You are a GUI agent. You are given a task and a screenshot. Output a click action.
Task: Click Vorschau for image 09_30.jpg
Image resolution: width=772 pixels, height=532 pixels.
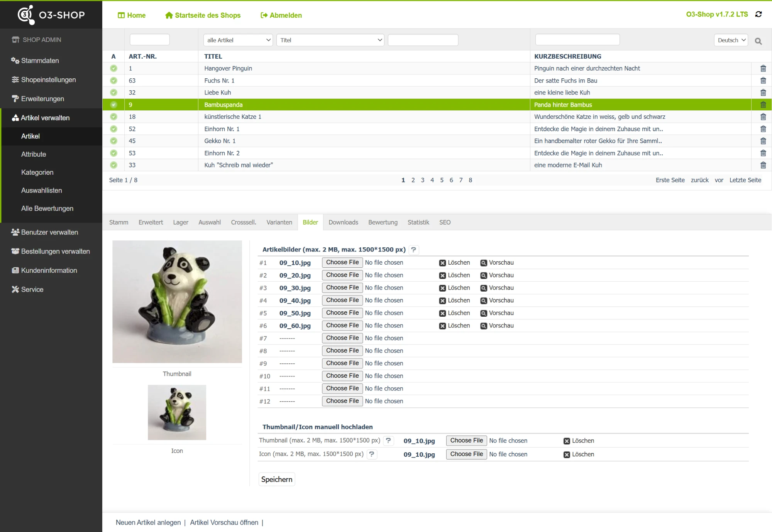[497, 288]
